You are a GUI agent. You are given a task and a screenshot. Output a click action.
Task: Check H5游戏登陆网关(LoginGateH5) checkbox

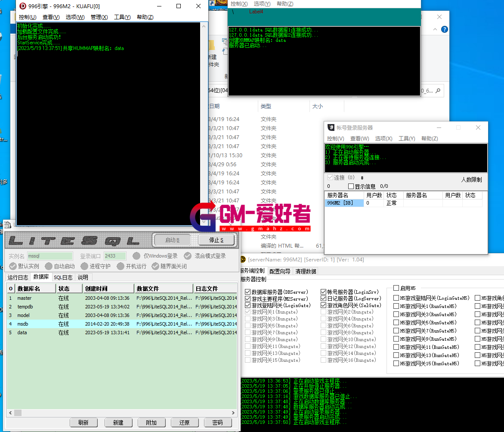[396, 298]
